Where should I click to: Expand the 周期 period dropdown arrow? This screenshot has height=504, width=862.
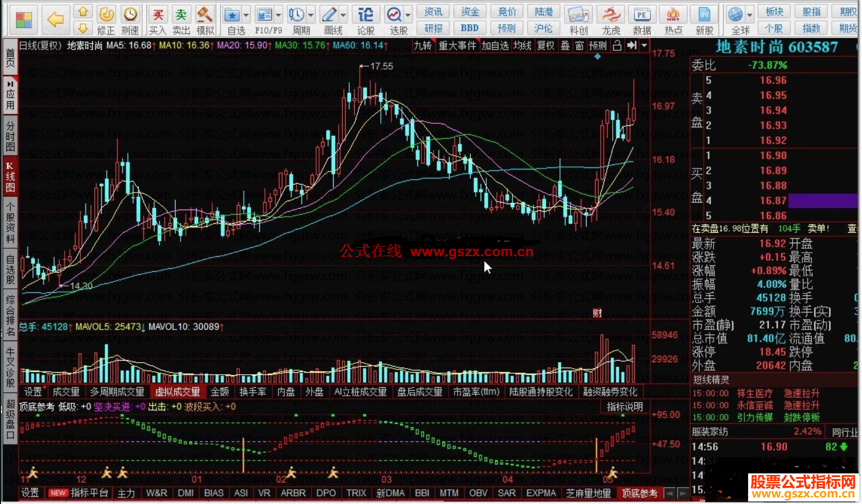point(311,15)
